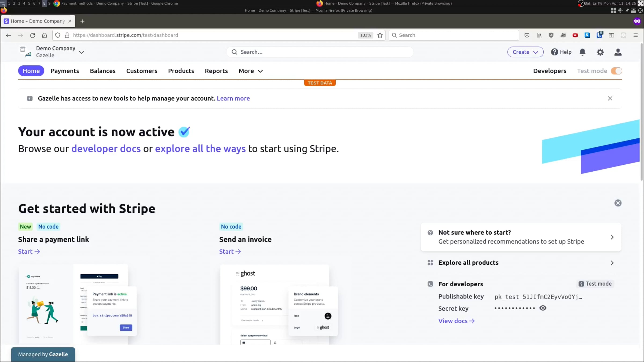Click explore all the ways link
The image size is (644, 362).
point(200,149)
